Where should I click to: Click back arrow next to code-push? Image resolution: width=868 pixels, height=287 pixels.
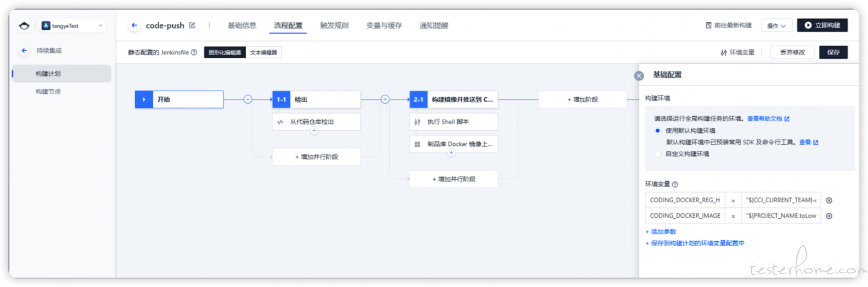134,25
